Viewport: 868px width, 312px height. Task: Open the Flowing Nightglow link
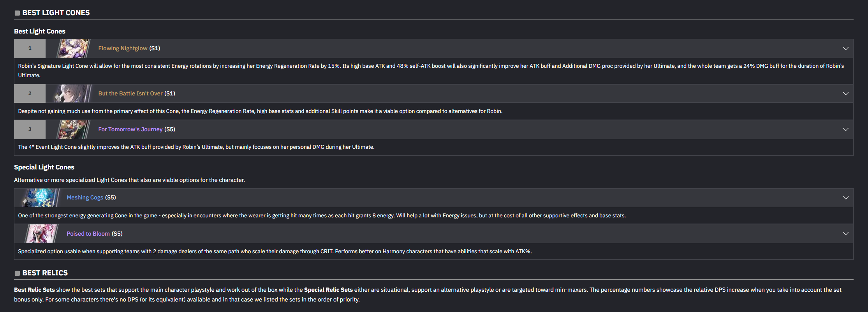[123, 48]
